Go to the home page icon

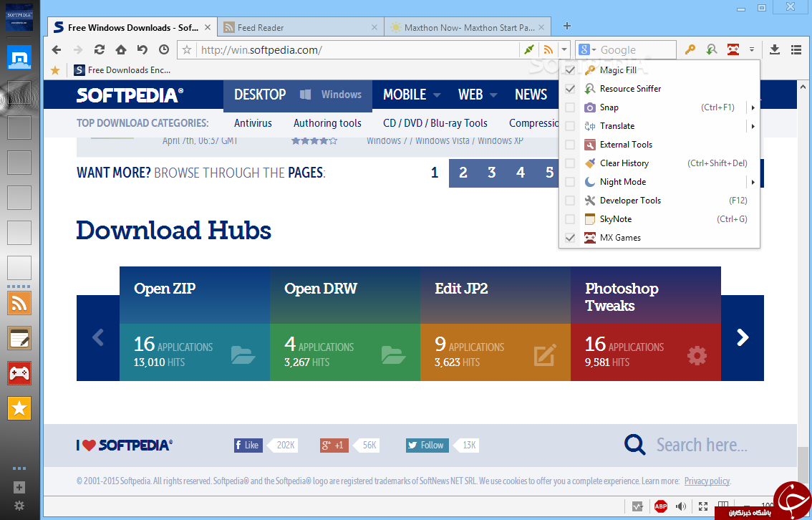[x=121, y=49]
